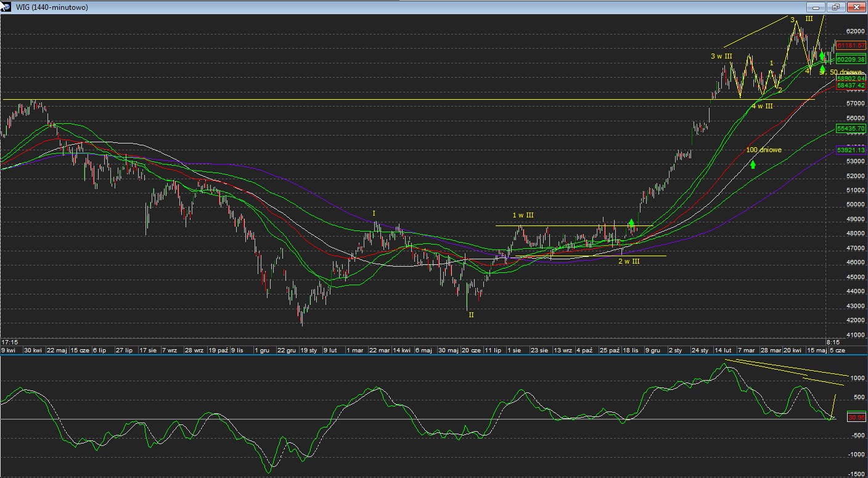This screenshot has width=868, height=478.
Task: Select the '2 w III' wave annotation
Action: pos(629,261)
